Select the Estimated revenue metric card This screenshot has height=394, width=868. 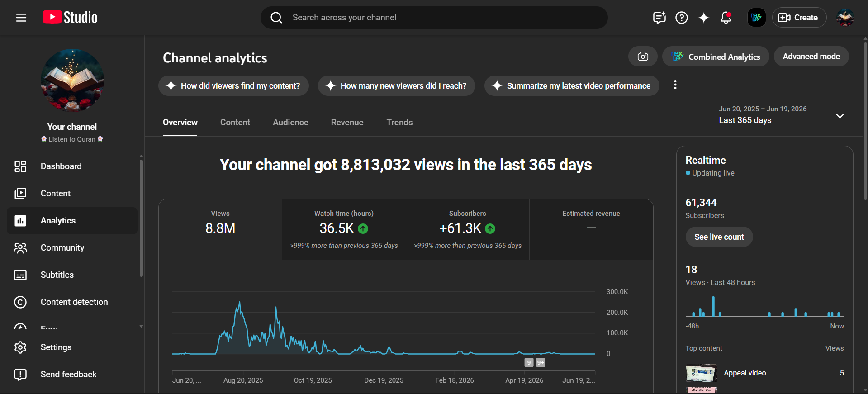click(x=591, y=229)
